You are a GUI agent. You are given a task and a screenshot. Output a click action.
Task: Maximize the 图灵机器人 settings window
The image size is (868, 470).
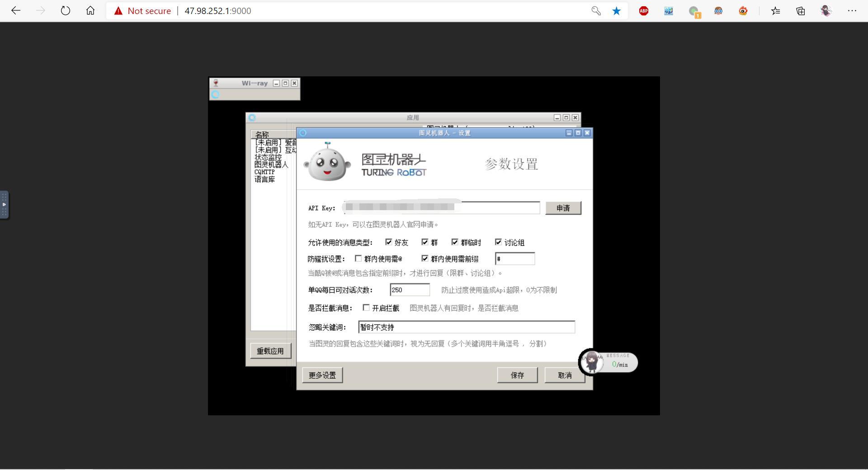(578, 133)
